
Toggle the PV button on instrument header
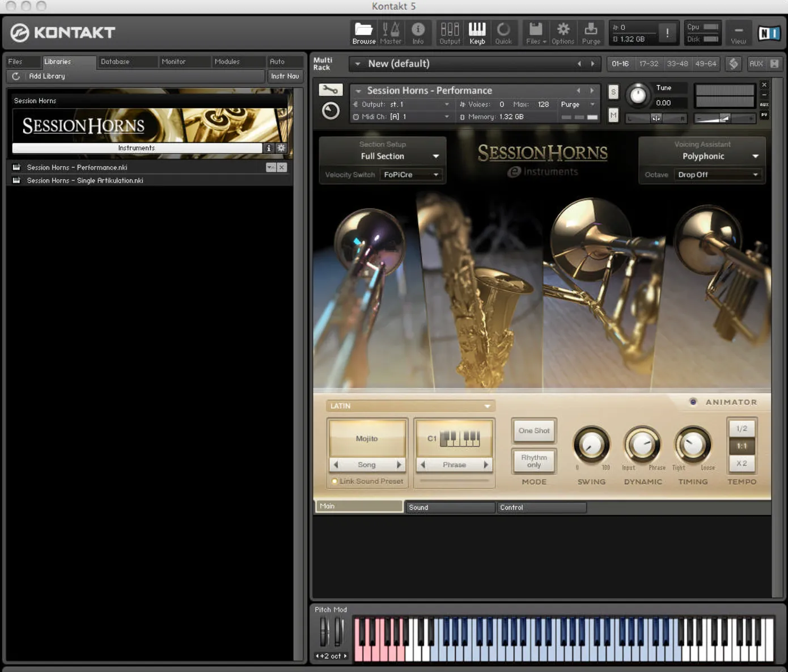coord(764,115)
